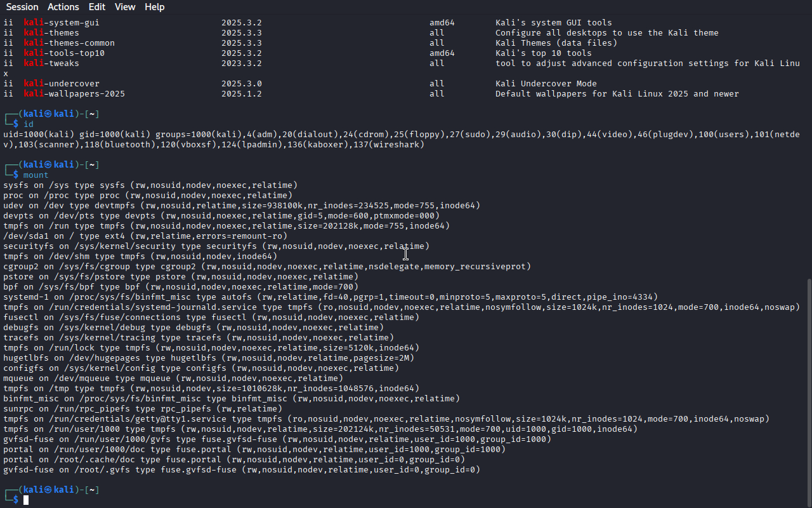Click the 'Kali Undercover Mode' description
The height and width of the screenshot is (508, 812).
[x=546, y=84]
